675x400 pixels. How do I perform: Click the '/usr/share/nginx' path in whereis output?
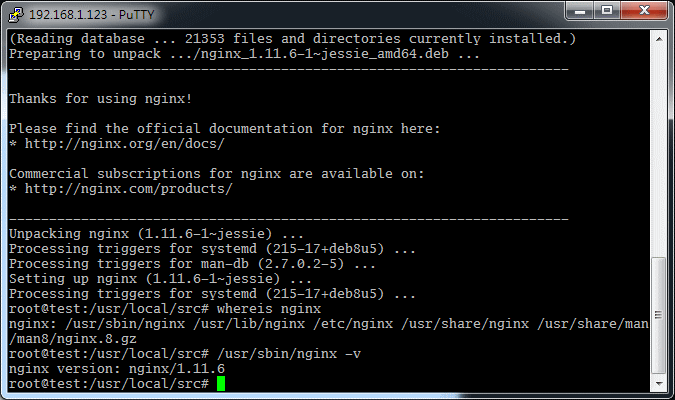pyautogui.click(x=464, y=324)
